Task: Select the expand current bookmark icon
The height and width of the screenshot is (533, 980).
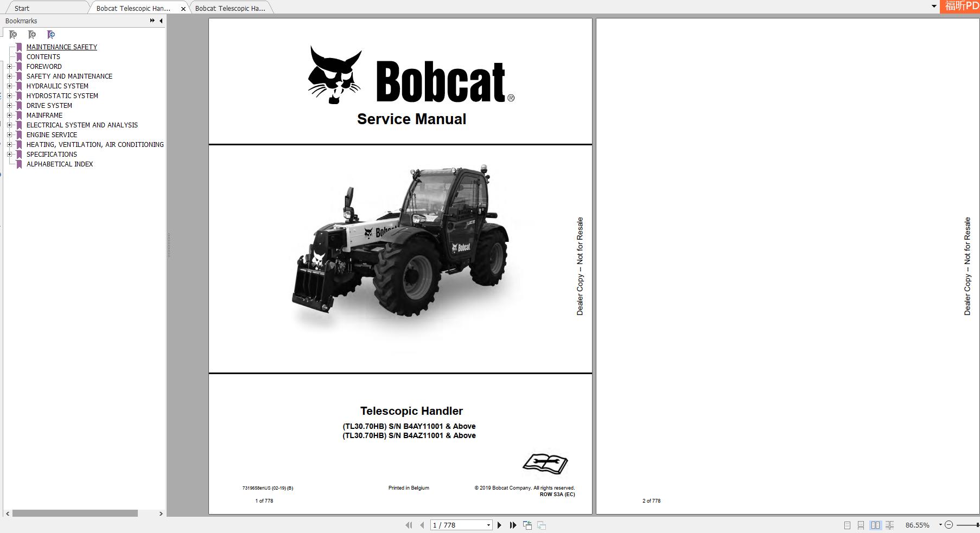Action: [x=51, y=34]
